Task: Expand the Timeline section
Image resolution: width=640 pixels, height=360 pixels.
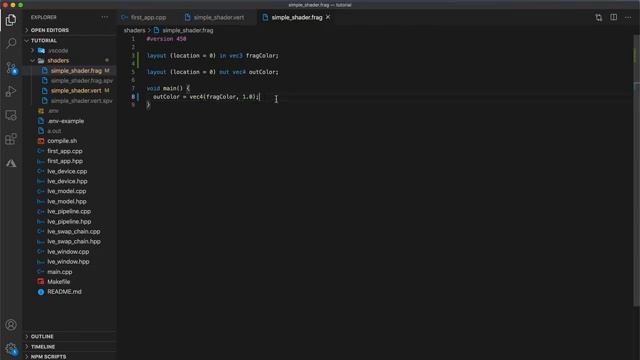Action: point(70,347)
